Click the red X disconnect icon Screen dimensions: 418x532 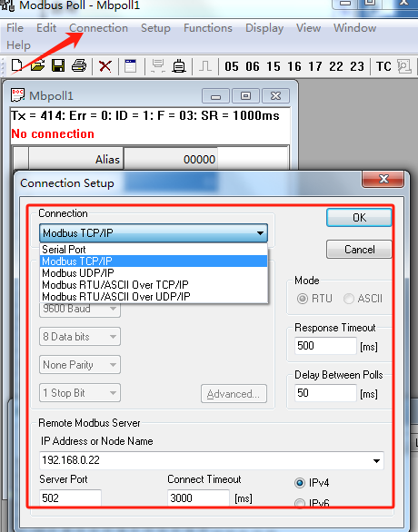pos(105,66)
